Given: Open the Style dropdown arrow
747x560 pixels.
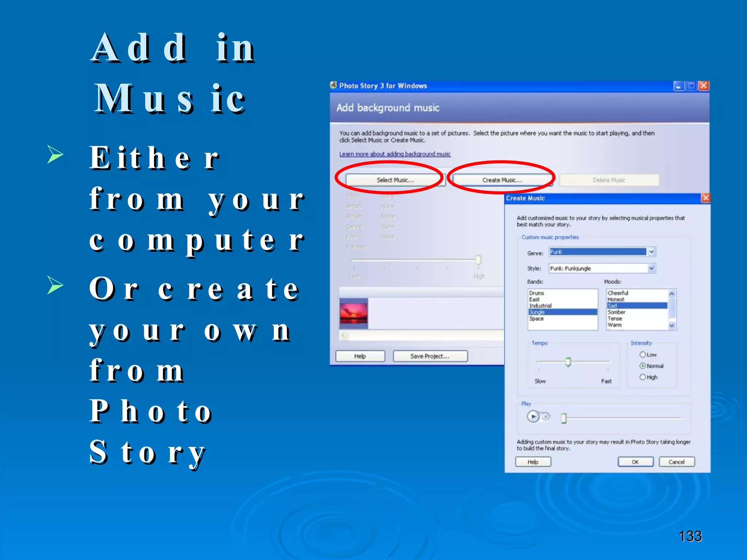Looking at the screenshot, I should click(x=652, y=268).
